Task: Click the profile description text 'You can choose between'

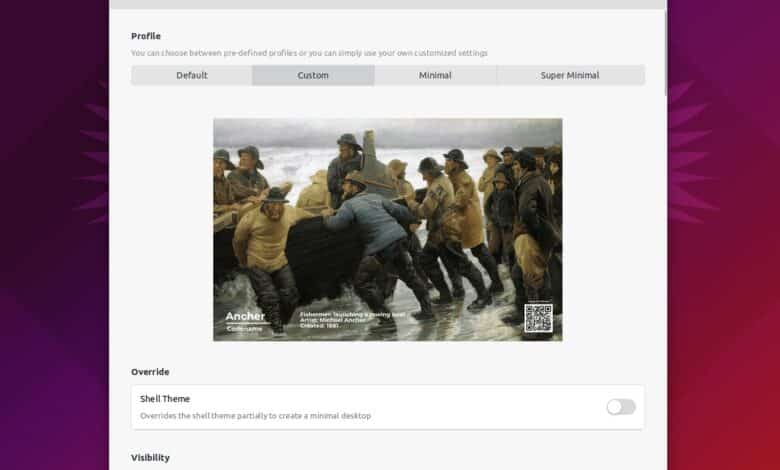Action: (x=176, y=53)
